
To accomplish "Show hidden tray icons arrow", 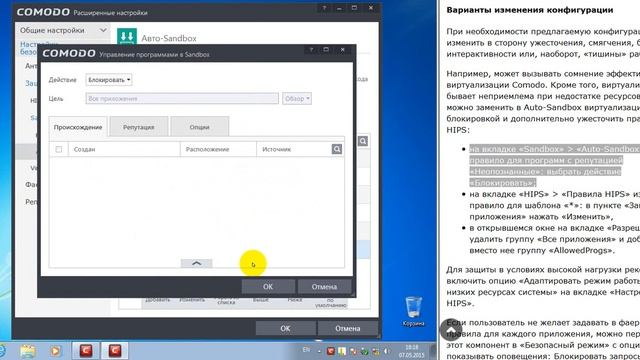I will [x=319, y=351].
